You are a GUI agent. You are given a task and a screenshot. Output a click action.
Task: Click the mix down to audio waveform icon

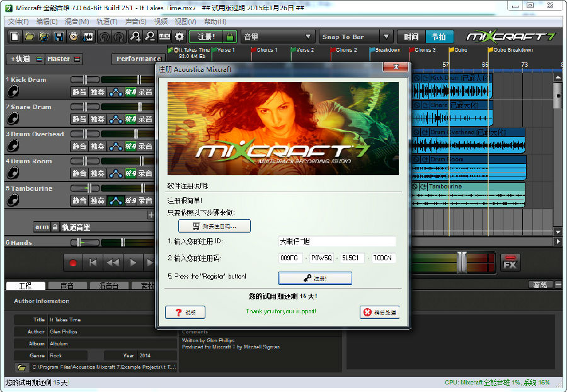(88, 37)
